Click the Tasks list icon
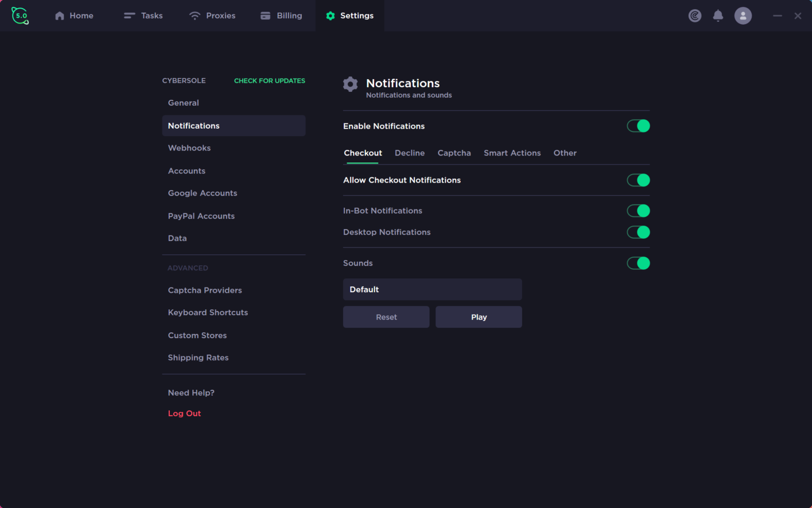Viewport: 812px width, 508px height. coord(130,15)
